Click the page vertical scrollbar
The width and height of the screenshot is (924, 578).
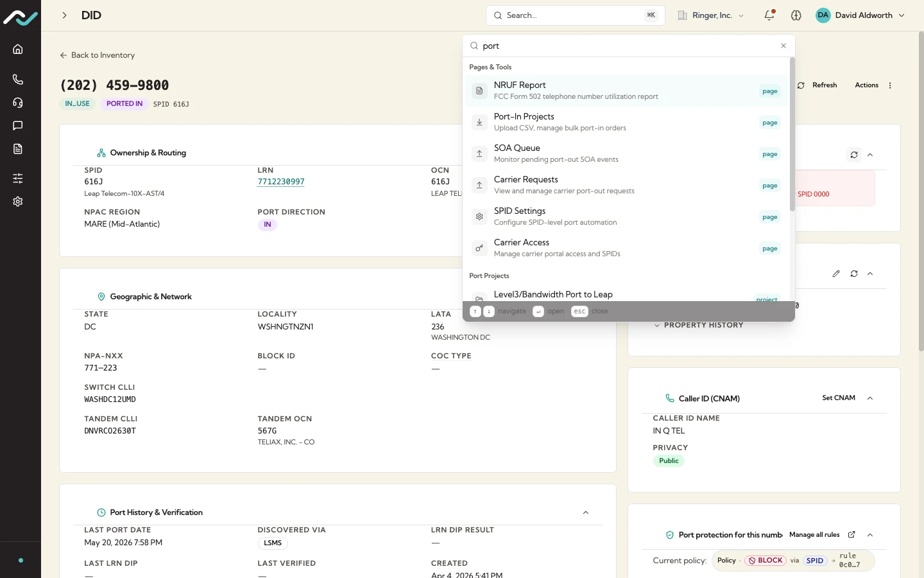click(921, 191)
